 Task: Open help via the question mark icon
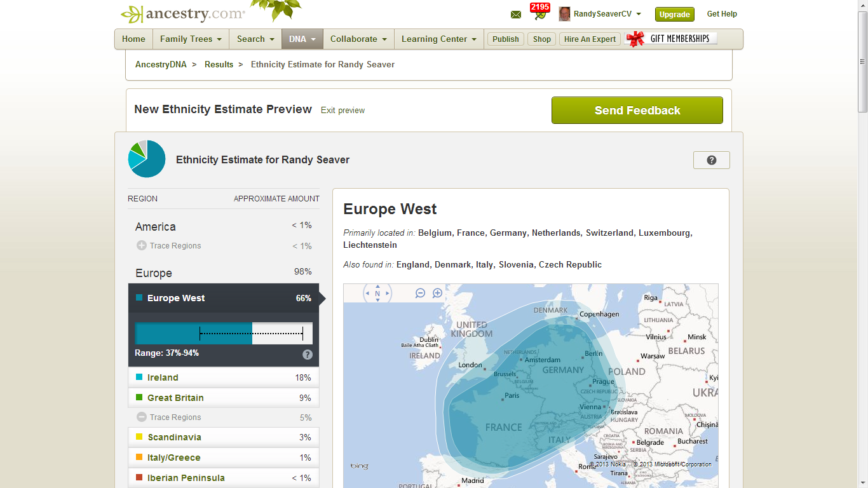coord(711,159)
